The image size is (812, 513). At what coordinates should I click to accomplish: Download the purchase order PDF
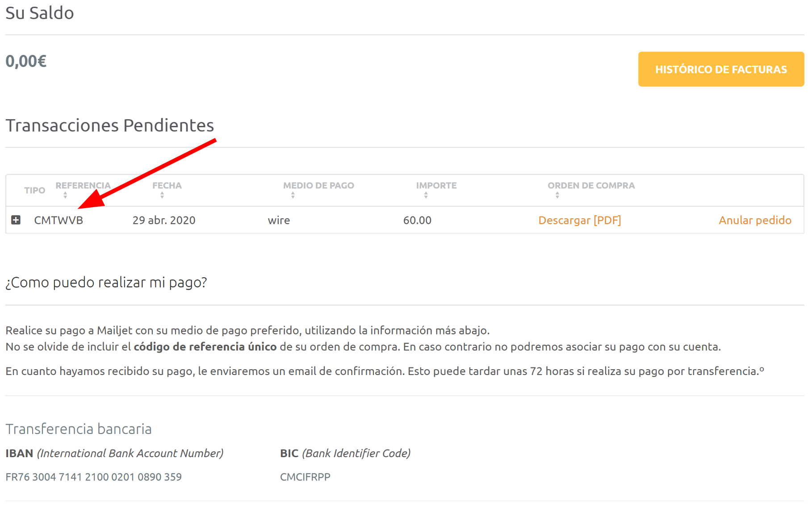pyautogui.click(x=579, y=220)
